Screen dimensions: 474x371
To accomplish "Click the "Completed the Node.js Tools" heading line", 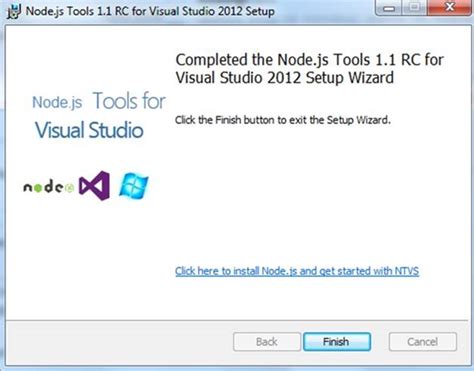I will point(310,60).
